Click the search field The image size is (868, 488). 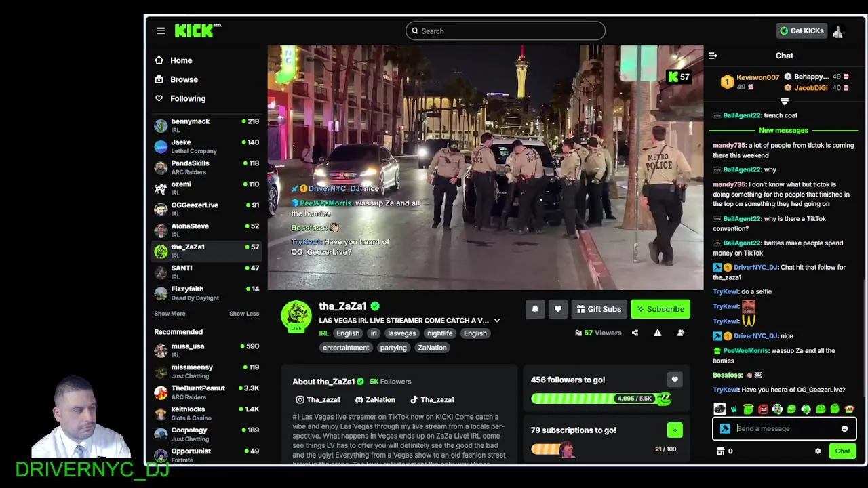tap(505, 30)
